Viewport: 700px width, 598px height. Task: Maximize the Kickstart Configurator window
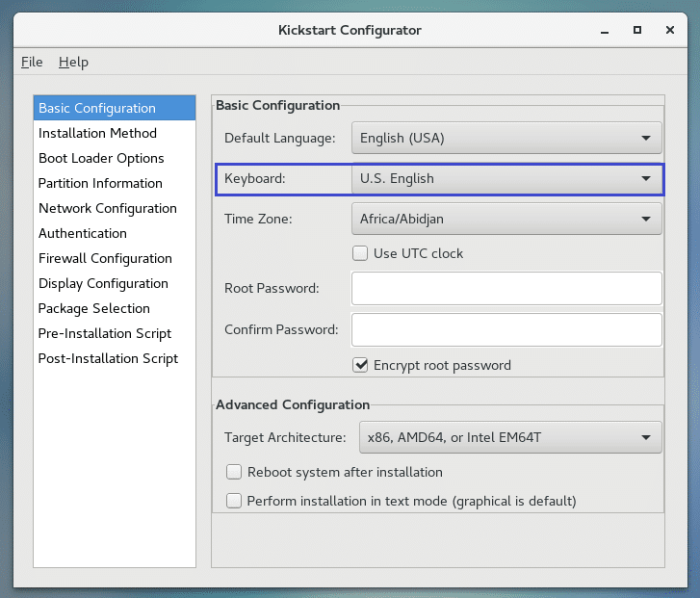click(637, 30)
